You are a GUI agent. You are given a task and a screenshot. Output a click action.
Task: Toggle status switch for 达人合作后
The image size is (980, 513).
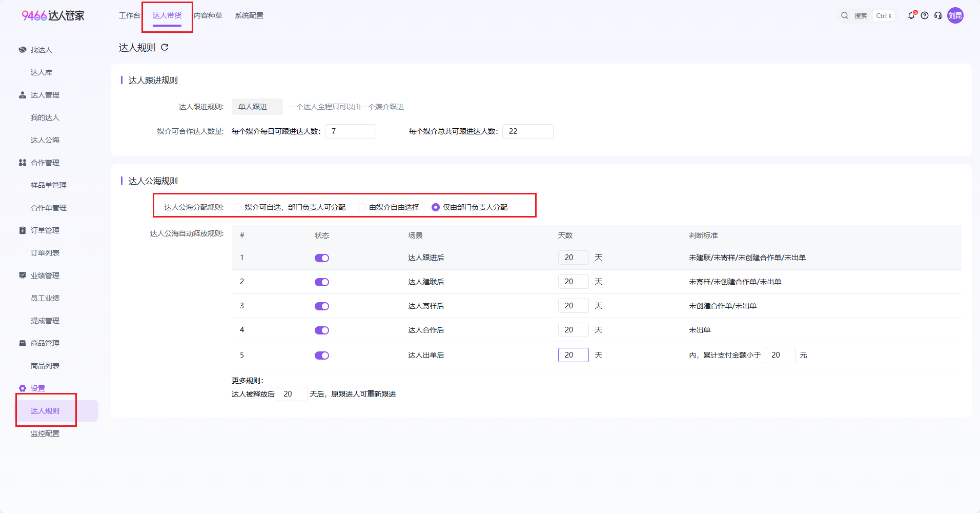click(x=322, y=330)
